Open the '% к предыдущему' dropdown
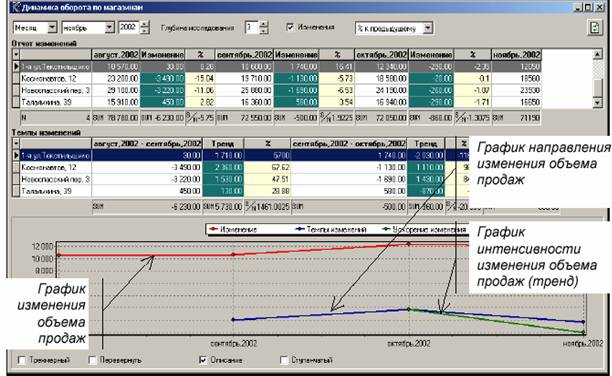Viewport: 612px width, 376px height. 428,28
